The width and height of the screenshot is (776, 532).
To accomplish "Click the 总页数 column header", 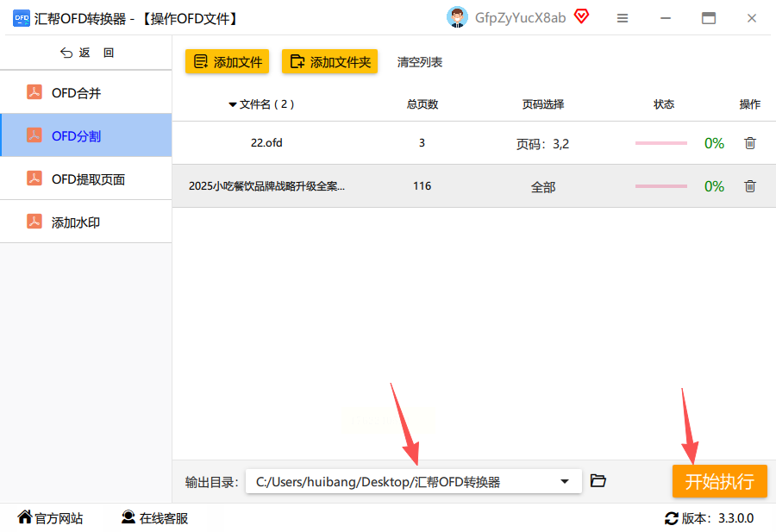I will pos(422,104).
